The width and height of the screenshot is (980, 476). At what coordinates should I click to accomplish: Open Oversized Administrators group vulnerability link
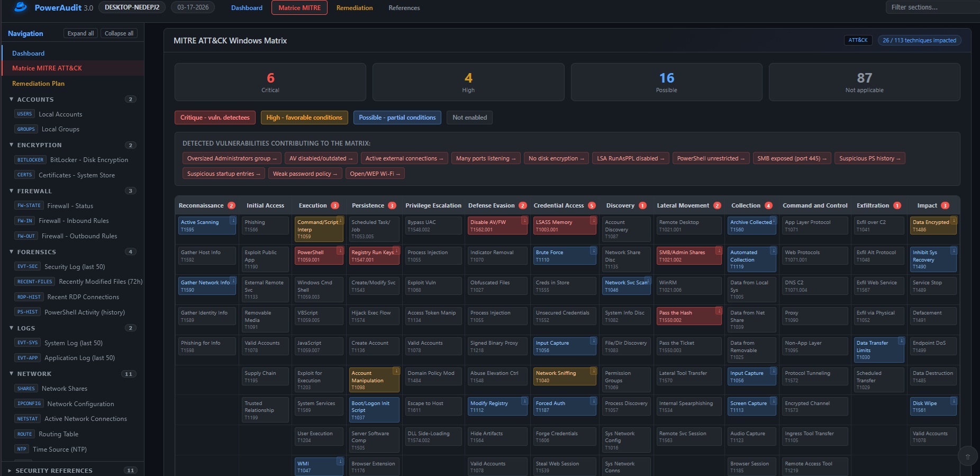point(232,158)
